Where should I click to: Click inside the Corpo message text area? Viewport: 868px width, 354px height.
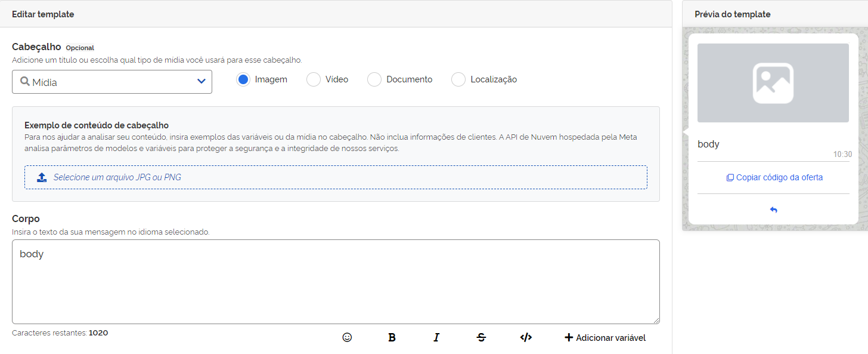tap(336, 282)
